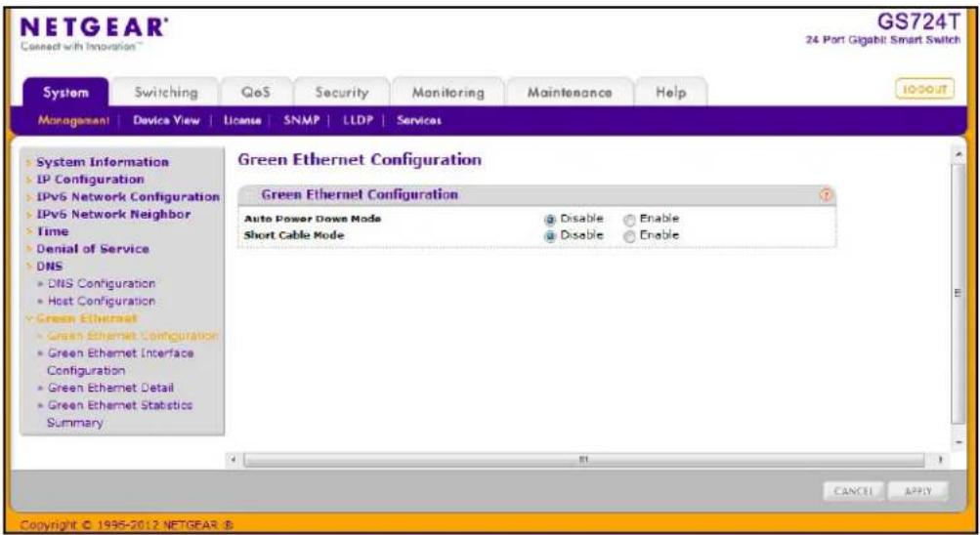Click the NETGEAR logo
980x535 pixels.
point(94,28)
